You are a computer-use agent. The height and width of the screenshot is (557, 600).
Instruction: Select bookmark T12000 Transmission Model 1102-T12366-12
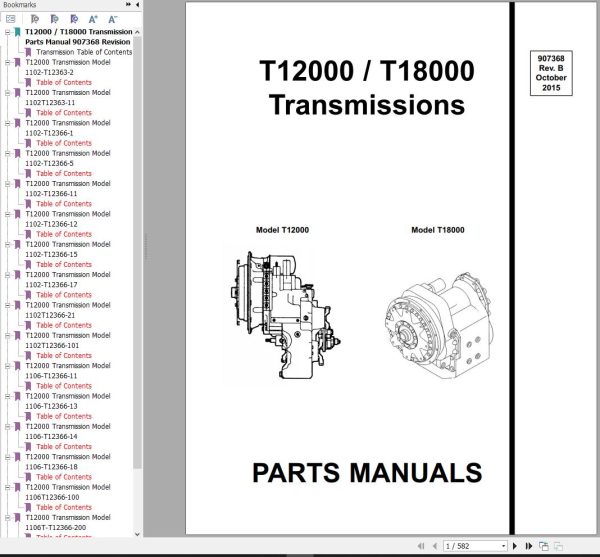68,219
